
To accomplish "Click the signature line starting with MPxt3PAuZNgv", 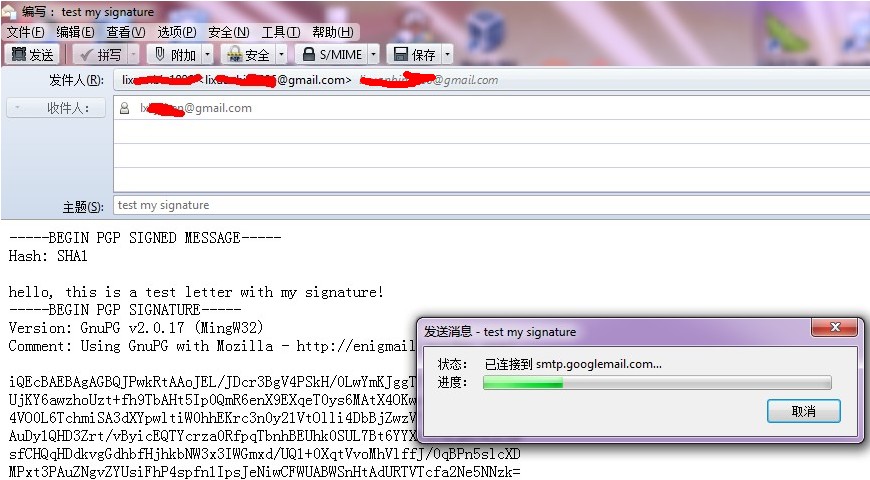I will coord(265,472).
